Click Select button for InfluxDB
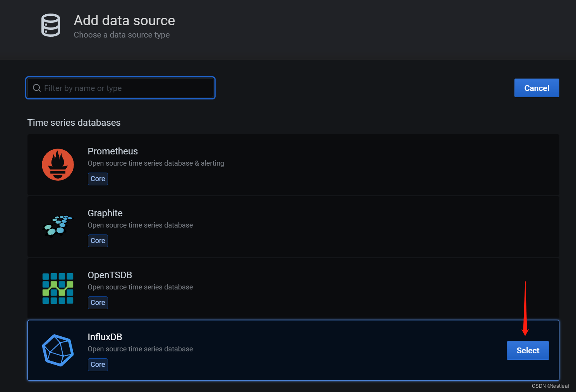 coord(528,351)
